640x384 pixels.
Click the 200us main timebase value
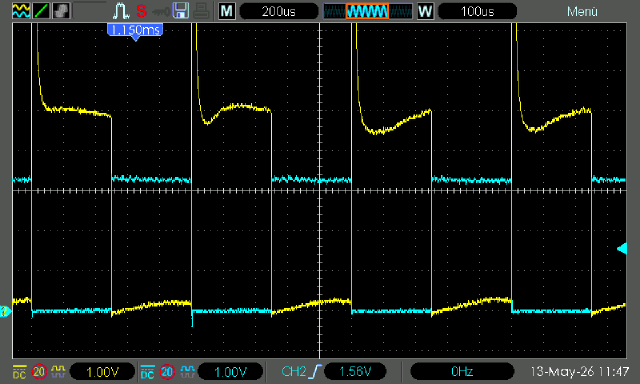pos(279,11)
